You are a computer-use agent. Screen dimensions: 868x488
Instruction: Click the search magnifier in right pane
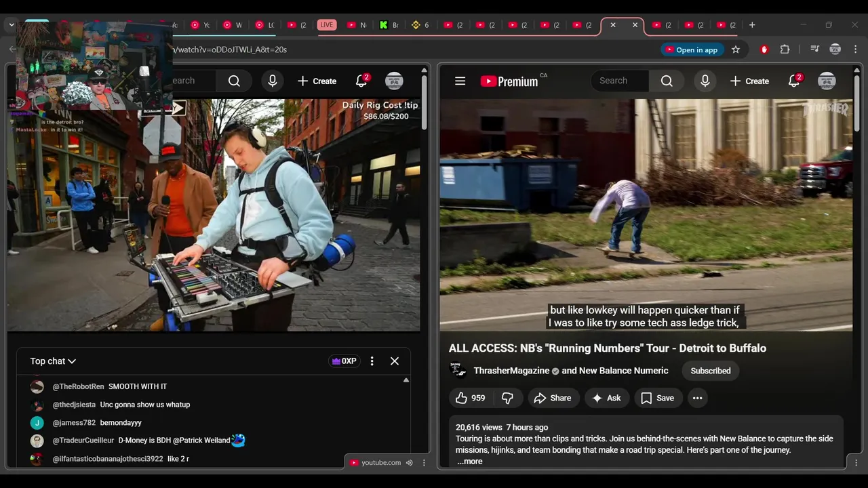(x=667, y=81)
